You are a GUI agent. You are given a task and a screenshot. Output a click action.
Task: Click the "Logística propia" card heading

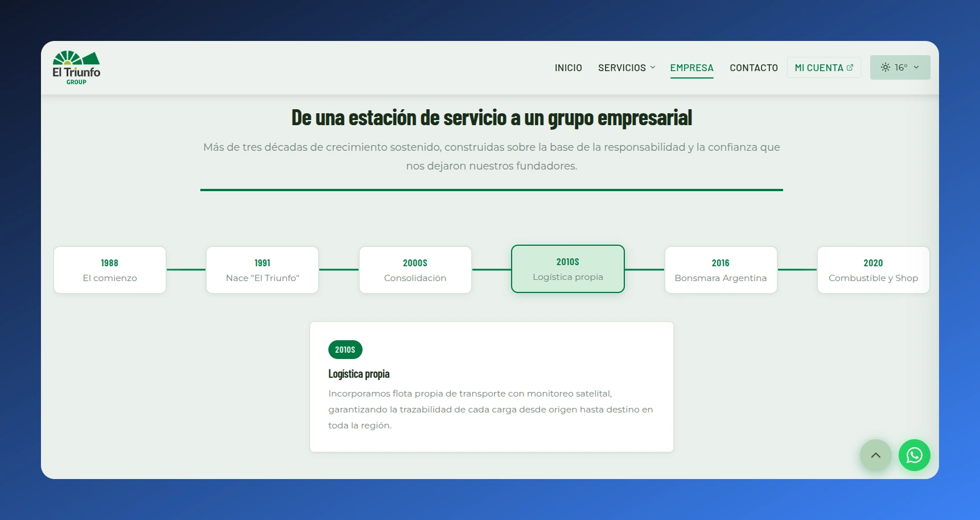click(x=359, y=374)
